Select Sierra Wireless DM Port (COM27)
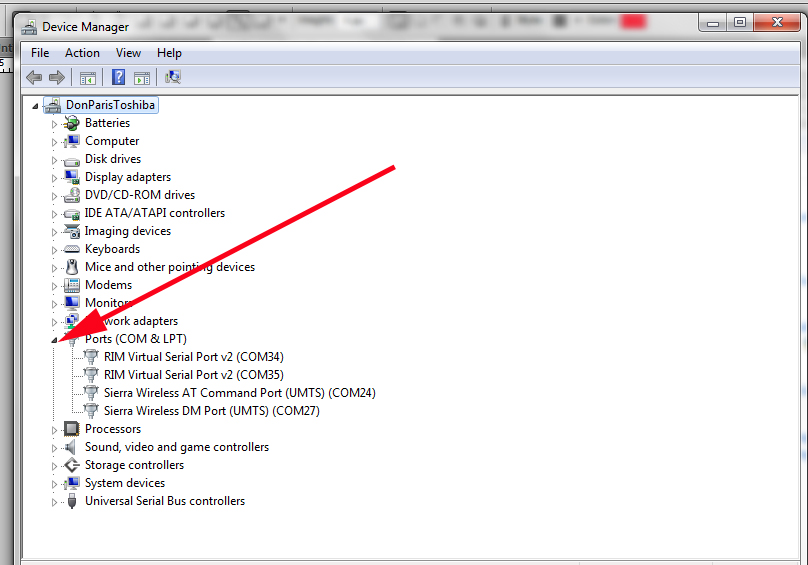This screenshot has height=565, width=808. [x=211, y=411]
